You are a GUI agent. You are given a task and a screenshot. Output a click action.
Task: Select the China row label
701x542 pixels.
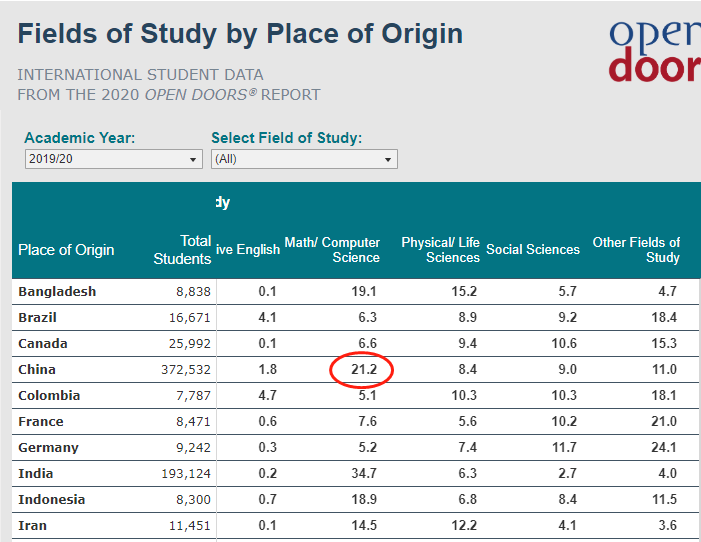pos(37,369)
